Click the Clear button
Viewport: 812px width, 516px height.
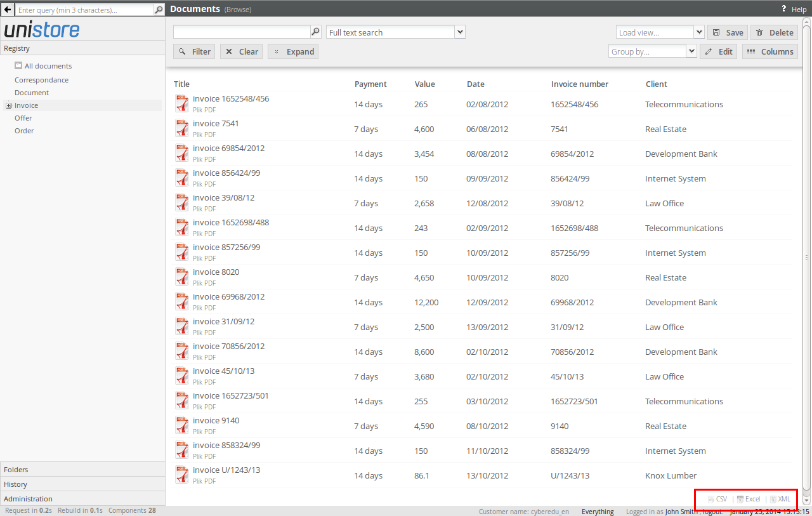point(241,51)
